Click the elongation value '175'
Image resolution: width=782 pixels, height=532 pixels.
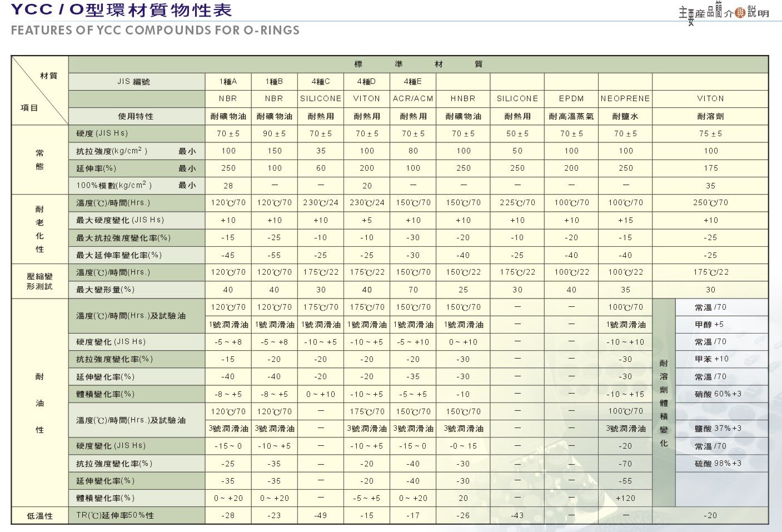(711, 168)
